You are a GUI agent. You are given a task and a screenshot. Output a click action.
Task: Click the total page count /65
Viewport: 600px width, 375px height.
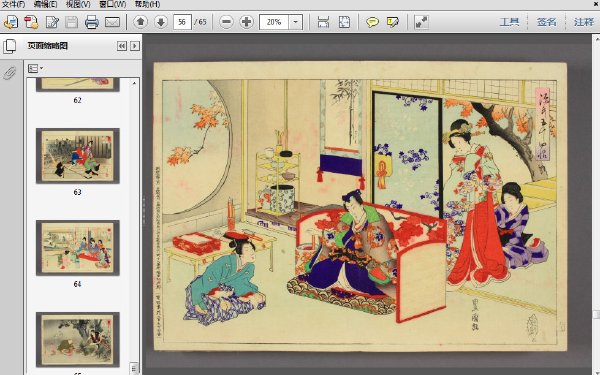(200, 22)
